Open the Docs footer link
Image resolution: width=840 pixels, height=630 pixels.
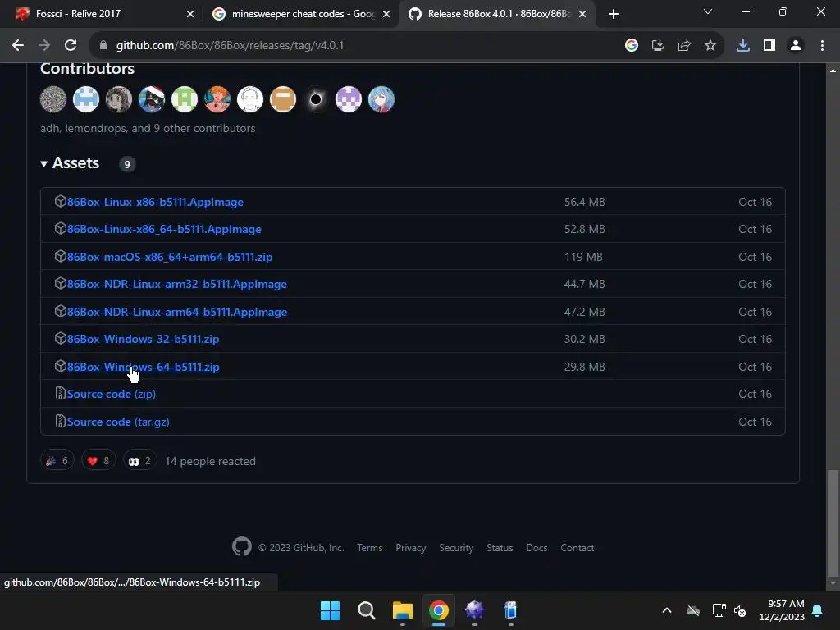tap(536, 547)
